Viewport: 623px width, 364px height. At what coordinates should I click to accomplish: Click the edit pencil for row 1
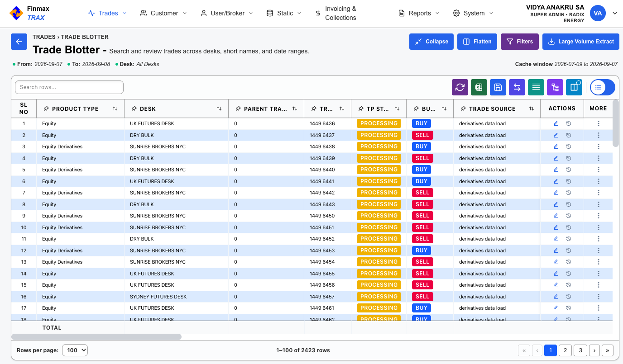(x=556, y=123)
